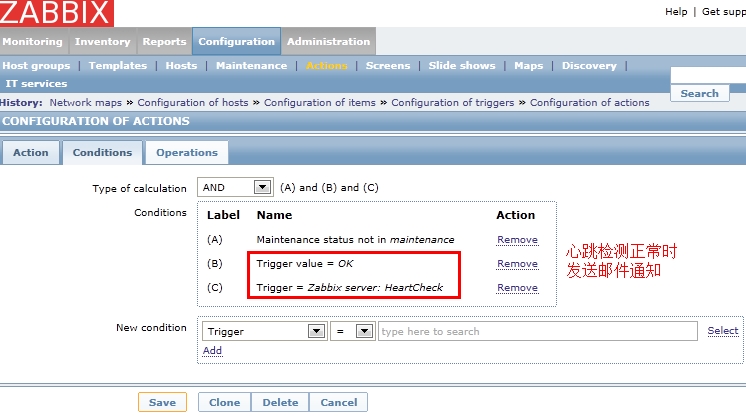Remove condition (B) Trigger value OK
Viewport: 746px width, 417px height.
click(517, 264)
